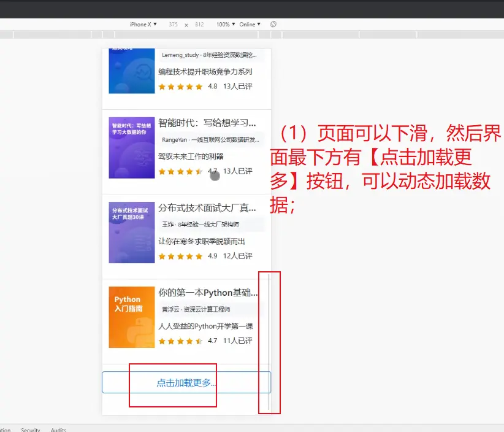Open the Online throttling dropdown

(x=250, y=24)
